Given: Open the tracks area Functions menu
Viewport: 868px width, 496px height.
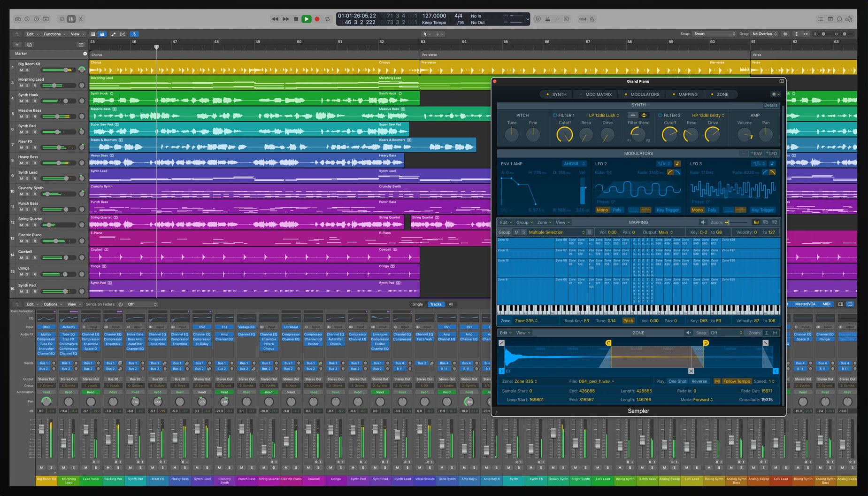Looking at the screenshot, I should point(54,34).
